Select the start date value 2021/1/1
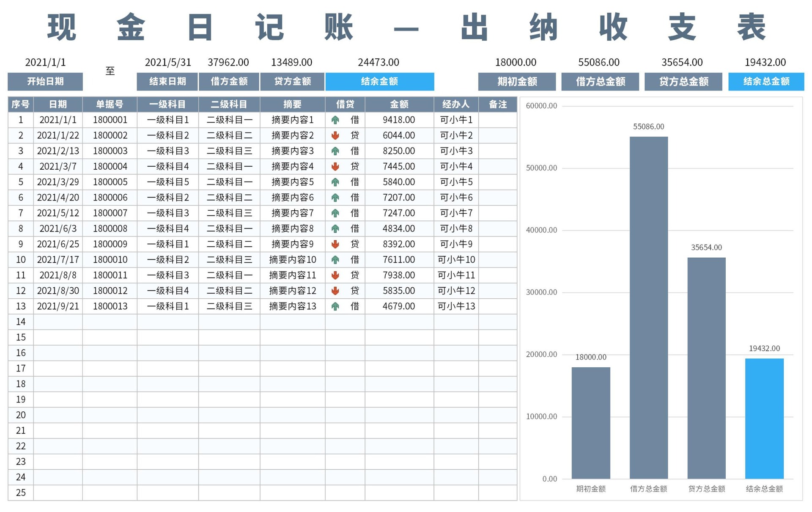This screenshot has height=512, width=812. tap(45, 63)
